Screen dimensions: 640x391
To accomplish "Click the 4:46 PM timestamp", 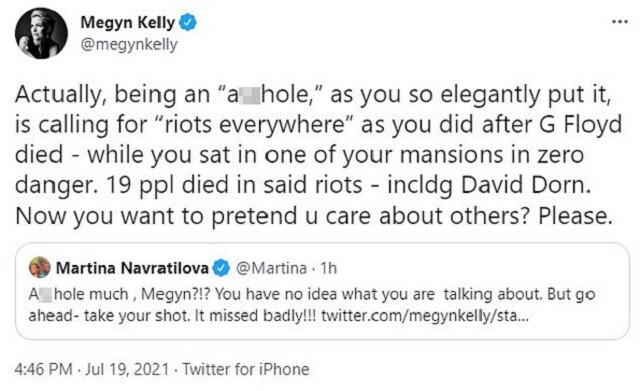I will [43, 369].
